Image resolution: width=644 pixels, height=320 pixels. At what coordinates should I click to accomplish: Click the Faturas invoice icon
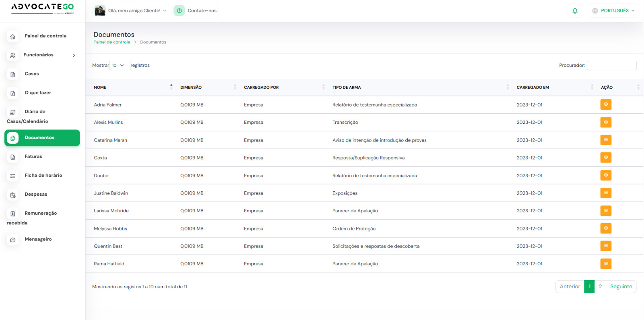point(13,157)
